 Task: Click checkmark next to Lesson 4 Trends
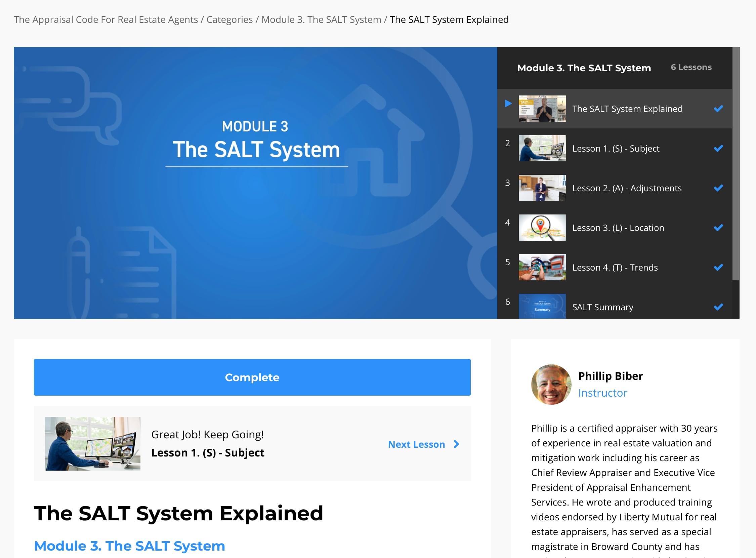click(718, 267)
